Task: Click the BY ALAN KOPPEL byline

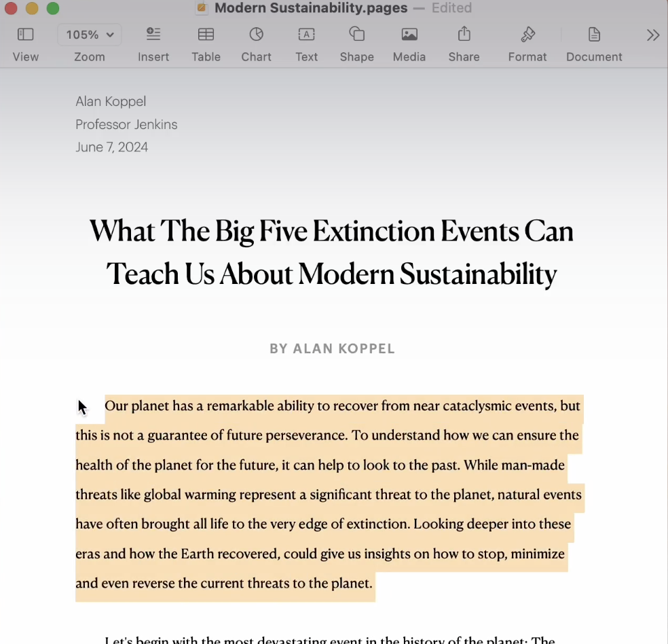Action: tap(332, 348)
